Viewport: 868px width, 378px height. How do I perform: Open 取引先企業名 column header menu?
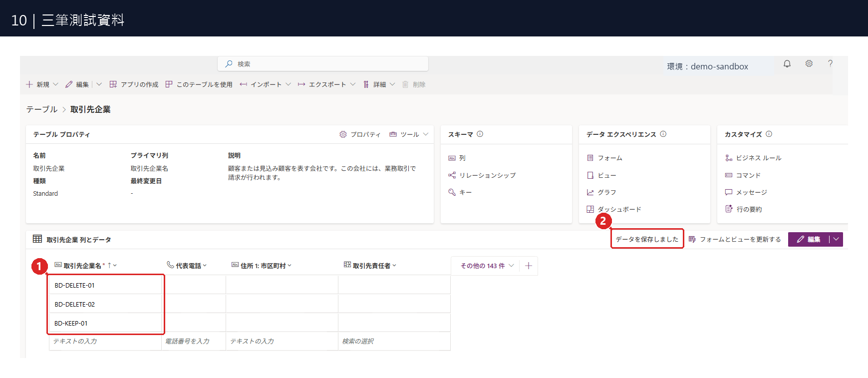coord(85,266)
